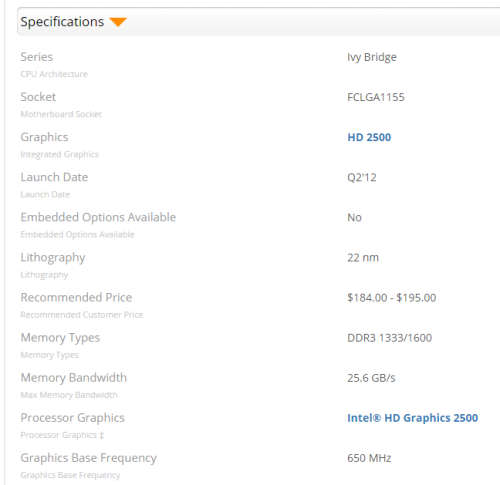Select the Q2'12 launch date value

pos(362,177)
